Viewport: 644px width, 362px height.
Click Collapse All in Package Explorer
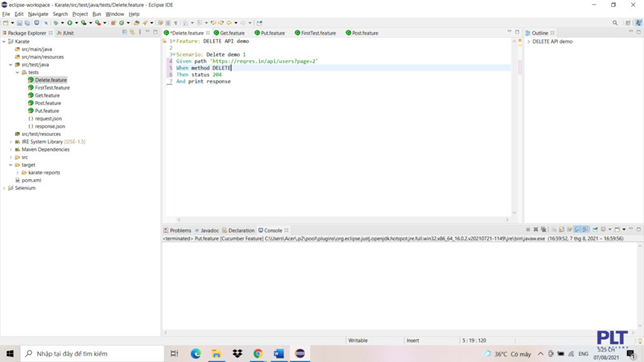tap(124, 32)
